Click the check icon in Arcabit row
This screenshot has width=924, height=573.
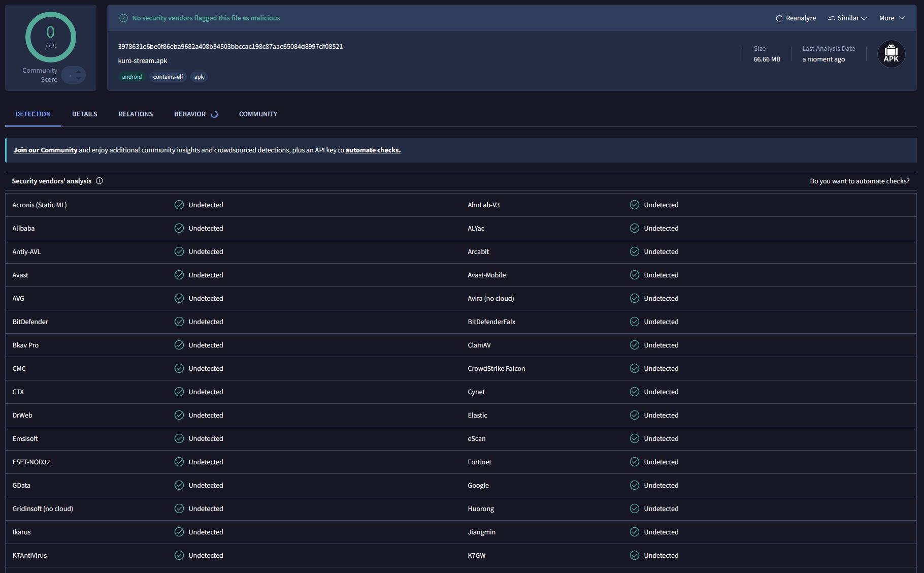[x=635, y=251]
